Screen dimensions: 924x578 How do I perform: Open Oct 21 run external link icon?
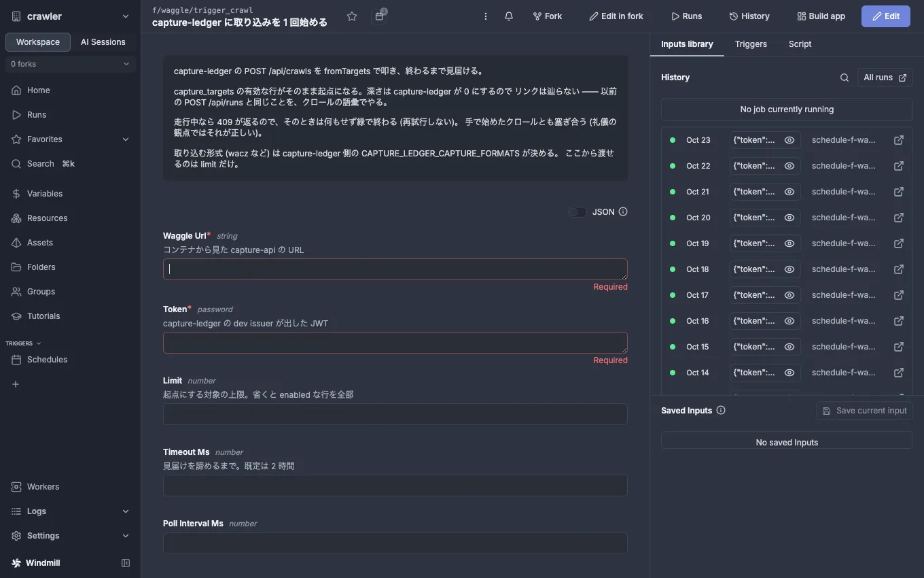pos(899,192)
